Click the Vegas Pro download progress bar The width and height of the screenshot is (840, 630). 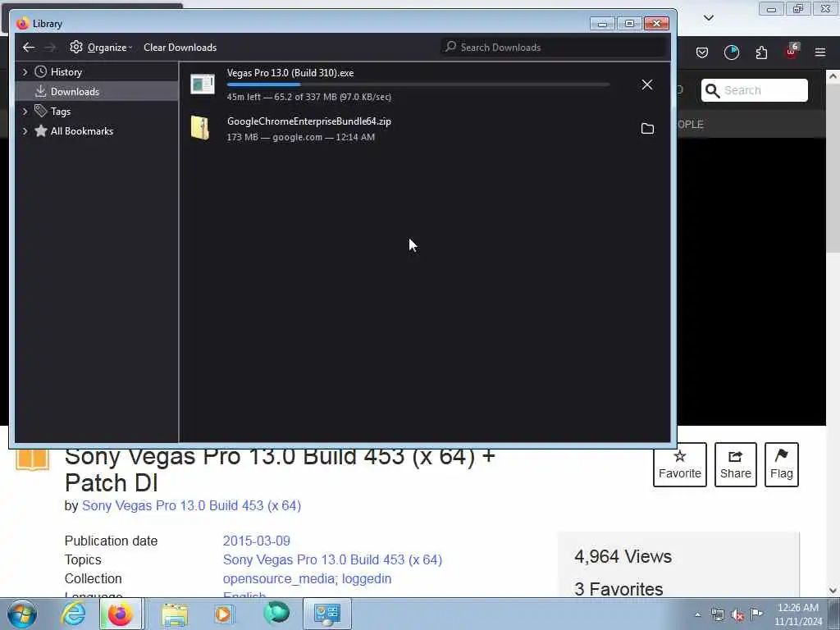pos(418,84)
